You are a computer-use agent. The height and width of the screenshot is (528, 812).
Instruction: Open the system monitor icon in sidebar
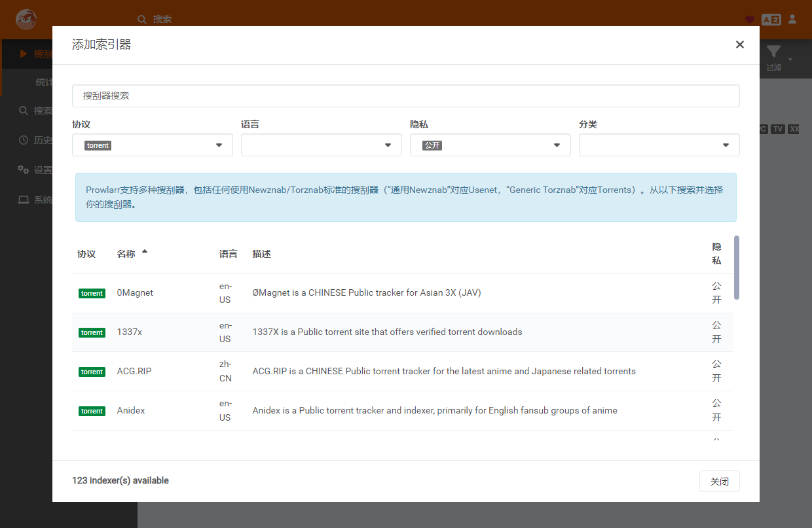[x=24, y=200]
